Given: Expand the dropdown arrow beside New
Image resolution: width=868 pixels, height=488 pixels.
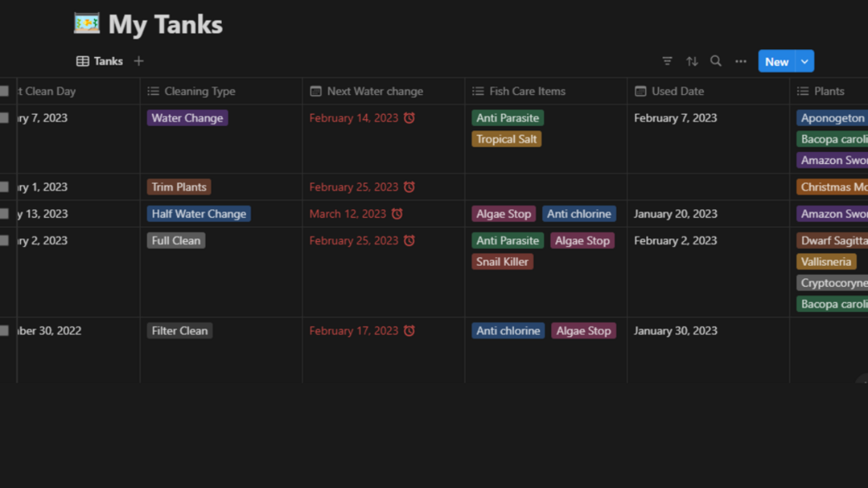Looking at the screenshot, I should pos(805,61).
